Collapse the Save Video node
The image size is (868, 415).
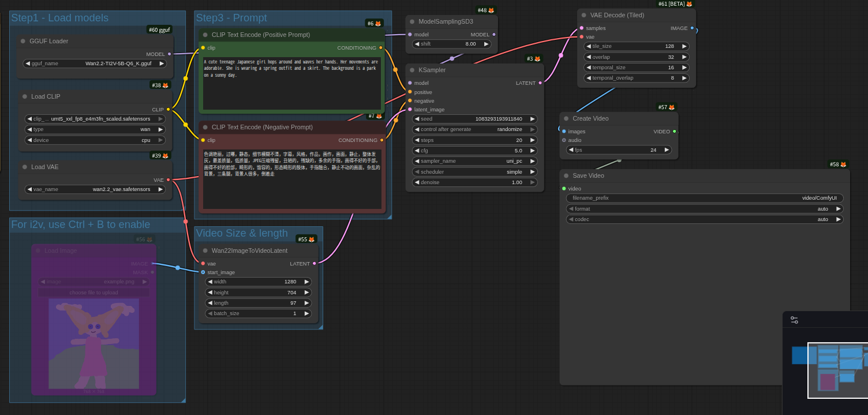[x=566, y=175]
